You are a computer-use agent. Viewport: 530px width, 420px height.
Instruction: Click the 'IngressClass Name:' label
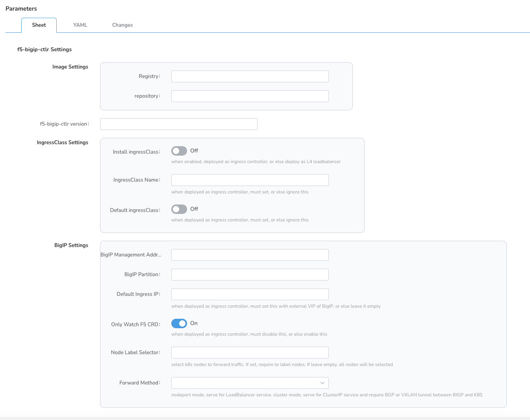[137, 180]
